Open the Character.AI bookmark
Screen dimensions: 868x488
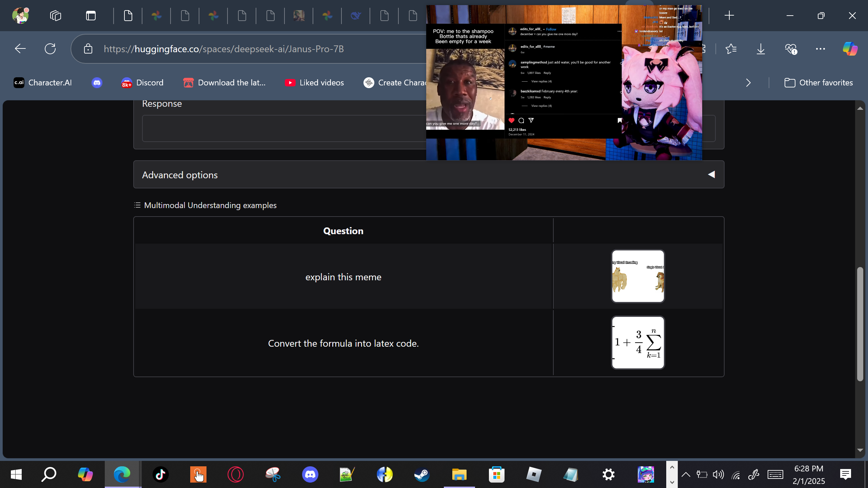43,83
